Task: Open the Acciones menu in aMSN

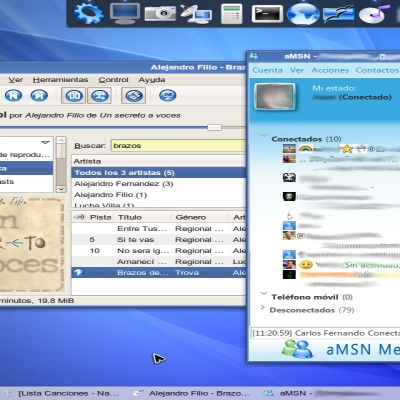Action: coord(330,70)
